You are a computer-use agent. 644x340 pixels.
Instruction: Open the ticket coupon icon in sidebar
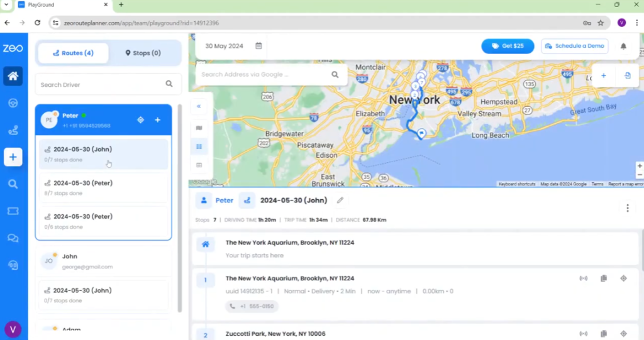coord(13,211)
